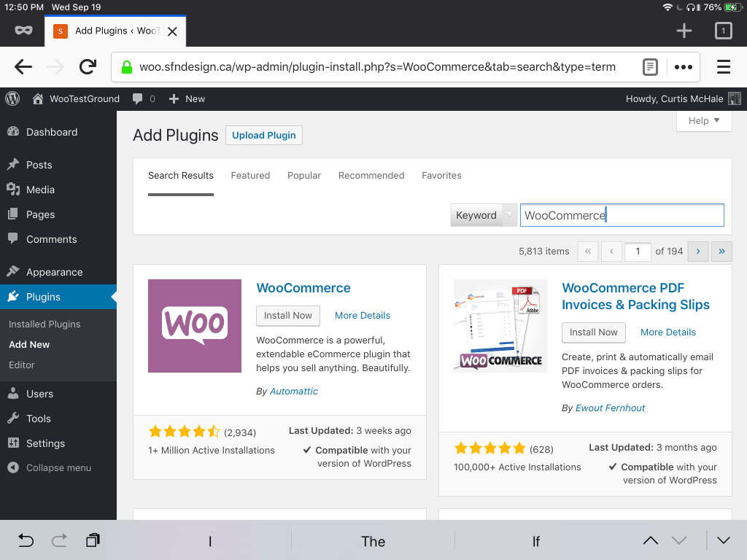Install Now for WooCommerce plugin
This screenshot has height=560, width=747.
coord(287,316)
